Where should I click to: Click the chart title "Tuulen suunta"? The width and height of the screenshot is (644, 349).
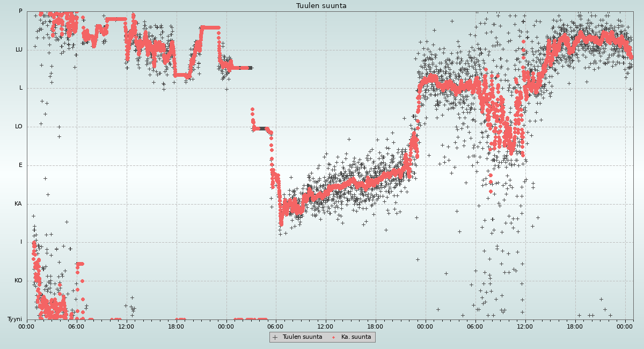321,6
